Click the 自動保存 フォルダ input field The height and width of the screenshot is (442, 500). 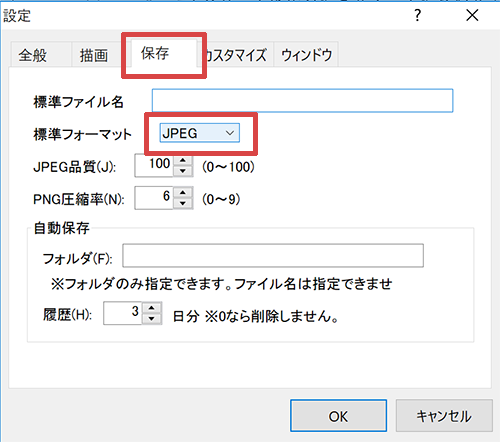coord(273,256)
